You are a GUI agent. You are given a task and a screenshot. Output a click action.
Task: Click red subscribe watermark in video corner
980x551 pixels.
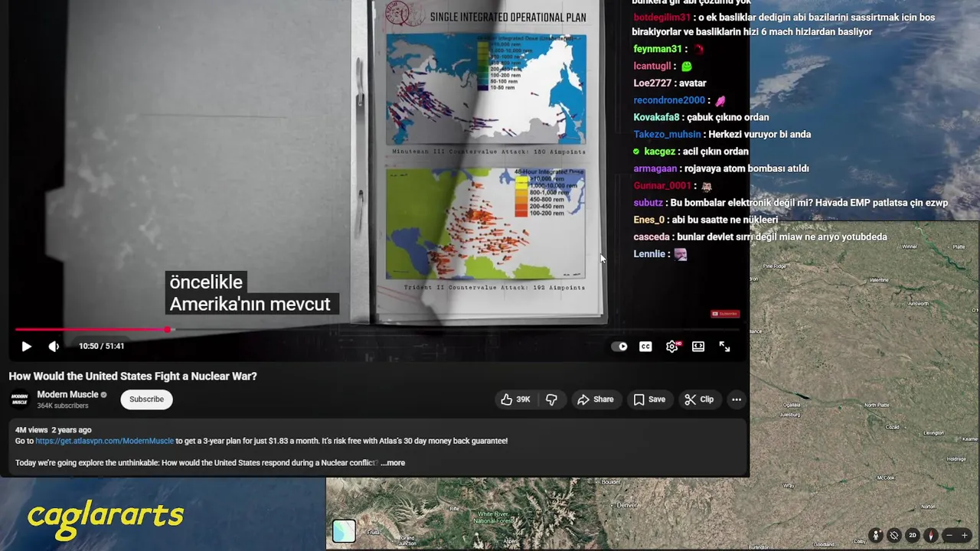pos(725,313)
